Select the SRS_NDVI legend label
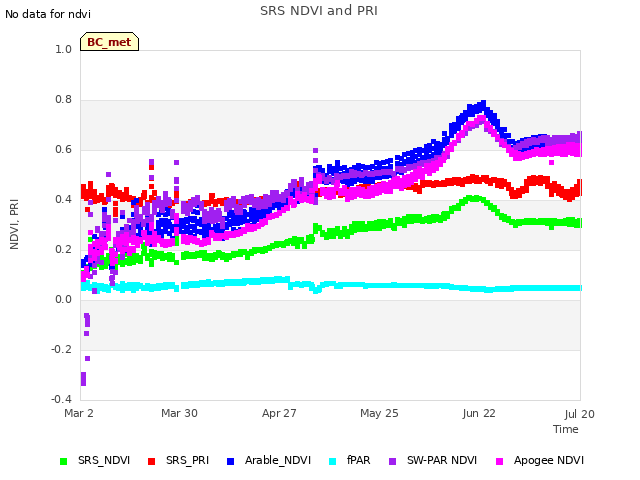The height and width of the screenshot is (480, 640). tap(104, 460)
